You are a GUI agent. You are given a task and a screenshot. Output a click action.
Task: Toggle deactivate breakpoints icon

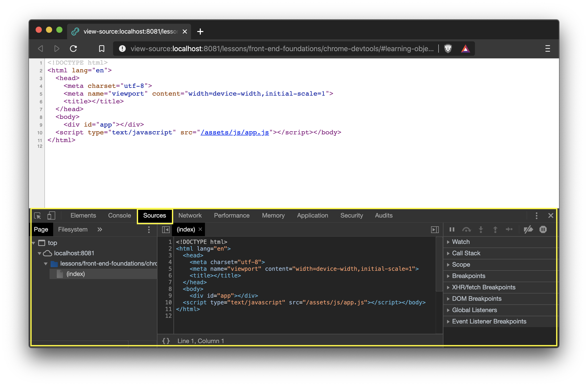pyautogui.click(x=528, y=229)
